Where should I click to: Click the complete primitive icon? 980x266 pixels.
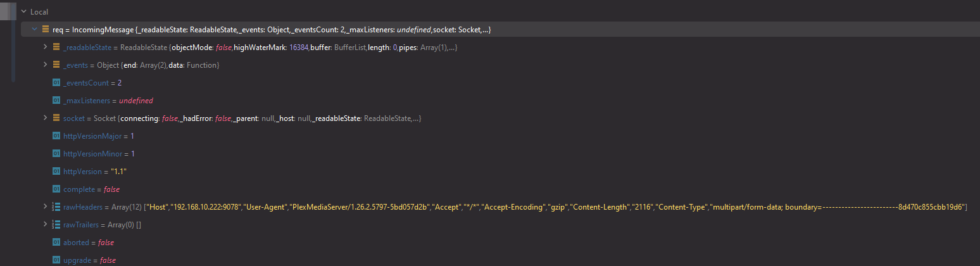click(x=56, y=189)
